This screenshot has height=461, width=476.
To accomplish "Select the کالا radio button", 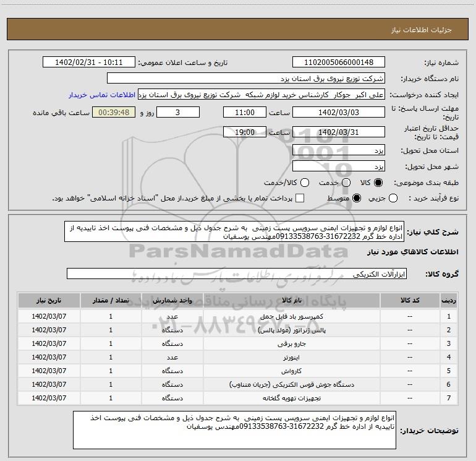I will (378, 183).
